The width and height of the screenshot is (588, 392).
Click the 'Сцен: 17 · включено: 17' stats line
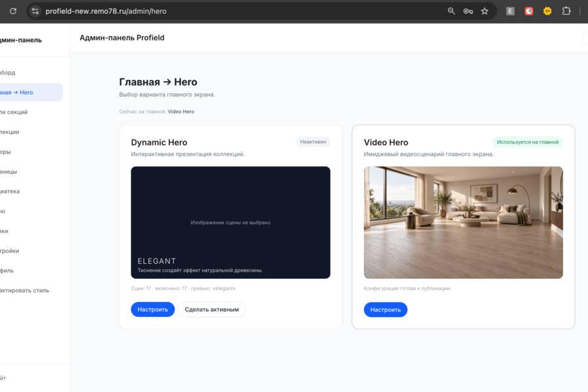pyautogui.click(x=184, y=289)
